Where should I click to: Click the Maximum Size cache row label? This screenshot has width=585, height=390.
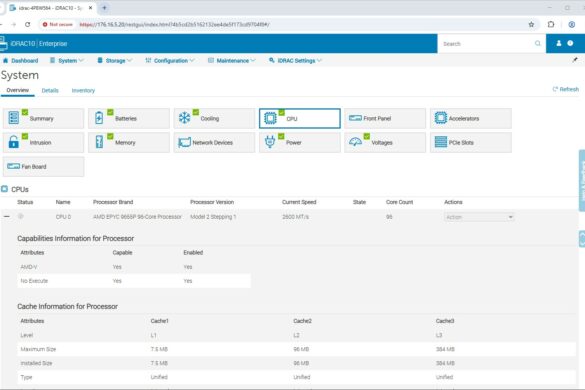click(38, 349)
